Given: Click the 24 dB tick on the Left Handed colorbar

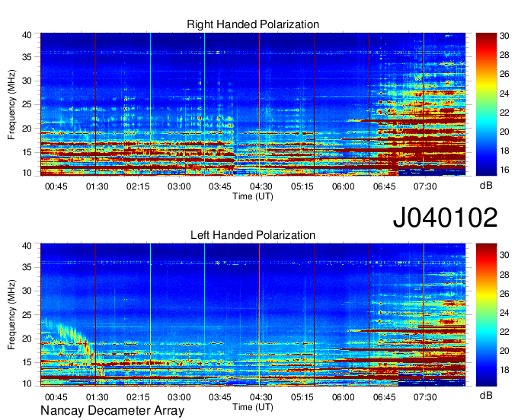Looking at the screenshot, I should pyautogui.click(x=504, y=313).
